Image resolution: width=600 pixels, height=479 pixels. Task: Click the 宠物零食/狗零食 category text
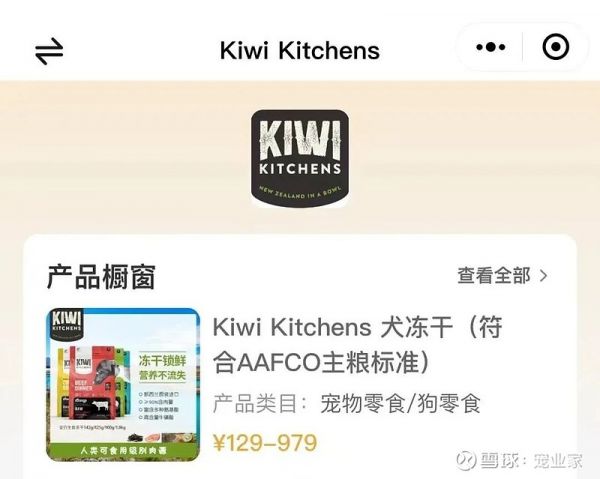400,404
